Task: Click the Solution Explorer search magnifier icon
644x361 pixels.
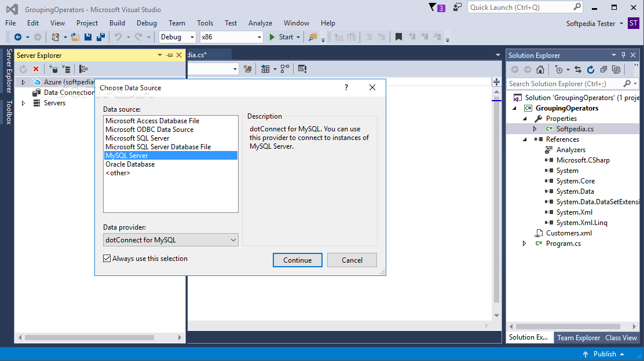Action: point(627,84)
